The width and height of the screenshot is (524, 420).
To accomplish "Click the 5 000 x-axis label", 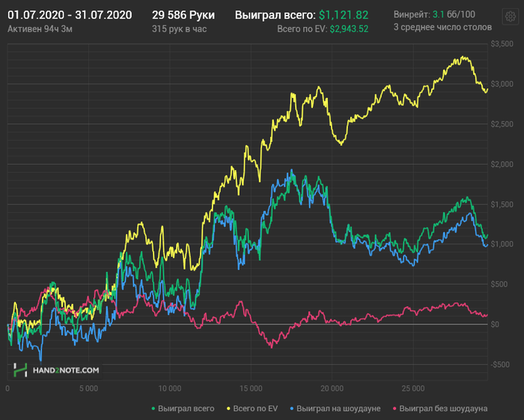I will pos(88,389).
